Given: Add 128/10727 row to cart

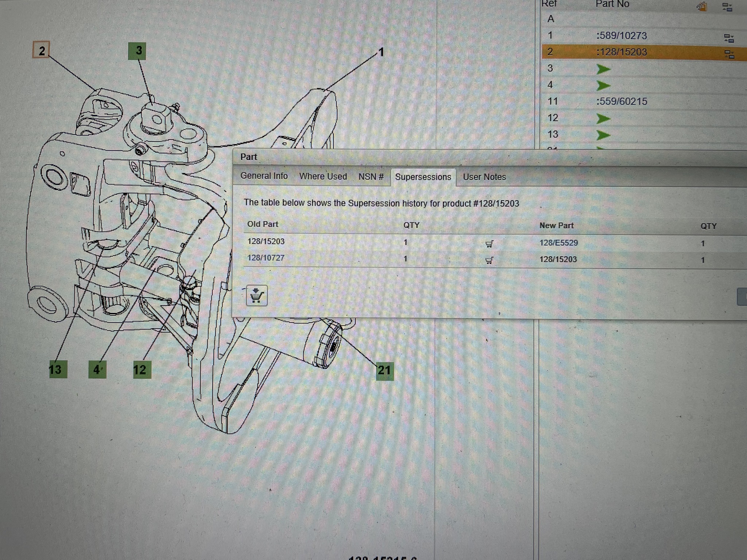Looking at the screenshot, I should click(489, 260).
